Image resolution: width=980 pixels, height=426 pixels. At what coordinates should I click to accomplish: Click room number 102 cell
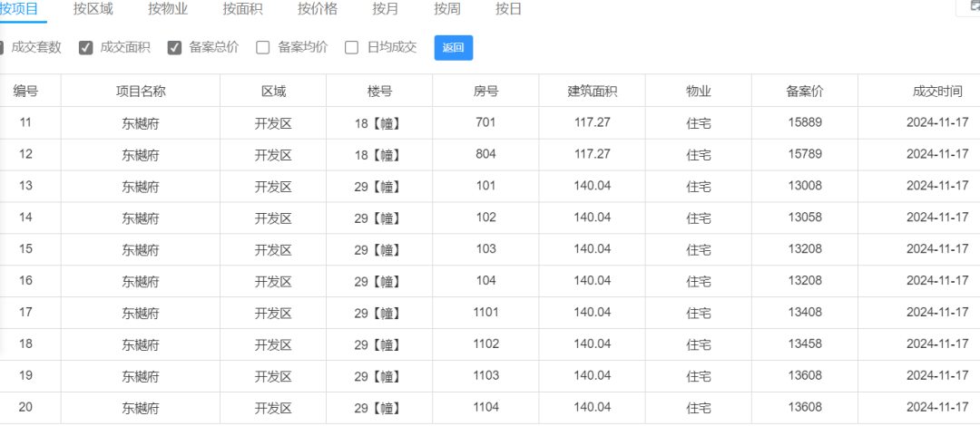pyautogui.click(x=485, y=218)
